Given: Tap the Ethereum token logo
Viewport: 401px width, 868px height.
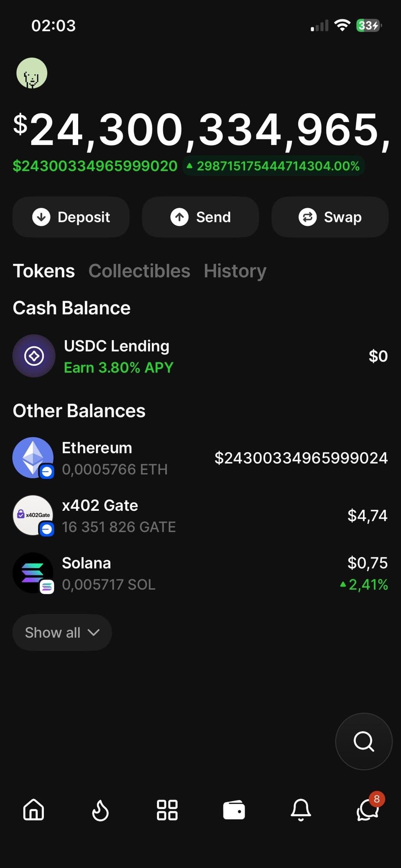Looking at the screenshot, I should (x=33, y=457).
